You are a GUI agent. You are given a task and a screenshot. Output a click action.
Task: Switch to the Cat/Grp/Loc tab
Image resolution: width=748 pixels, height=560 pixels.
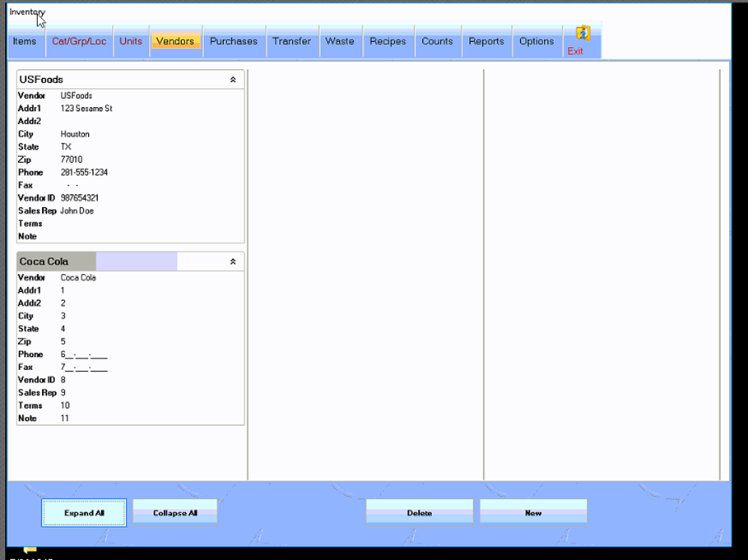pyautogui.click(x=79, y=41)
